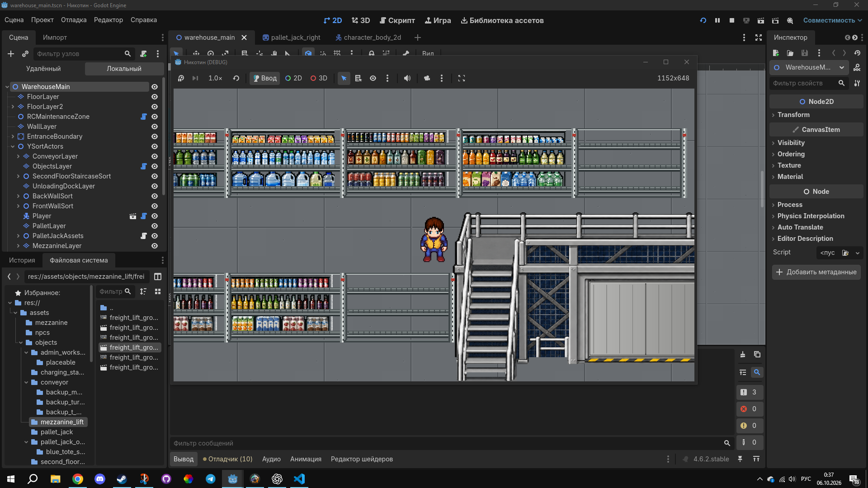Open the Script workspace

tap(397, 20)
